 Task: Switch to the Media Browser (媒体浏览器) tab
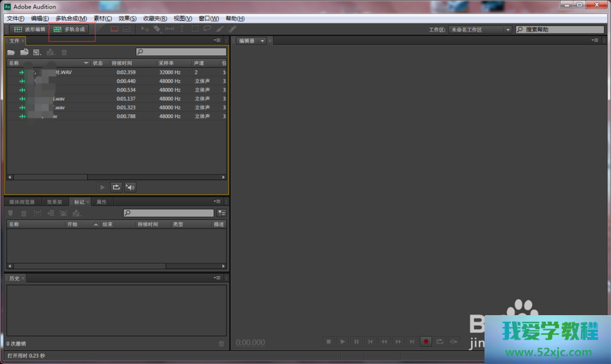(22, 202)
